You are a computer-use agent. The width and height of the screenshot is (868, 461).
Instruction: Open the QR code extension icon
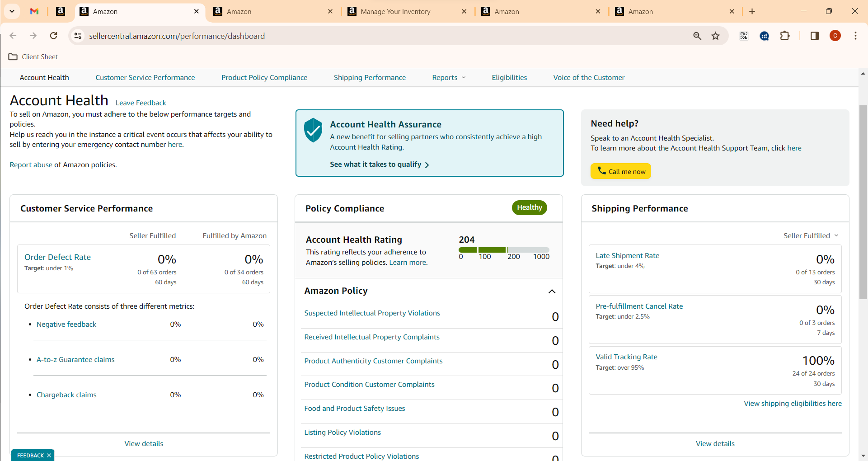point(744,36)
